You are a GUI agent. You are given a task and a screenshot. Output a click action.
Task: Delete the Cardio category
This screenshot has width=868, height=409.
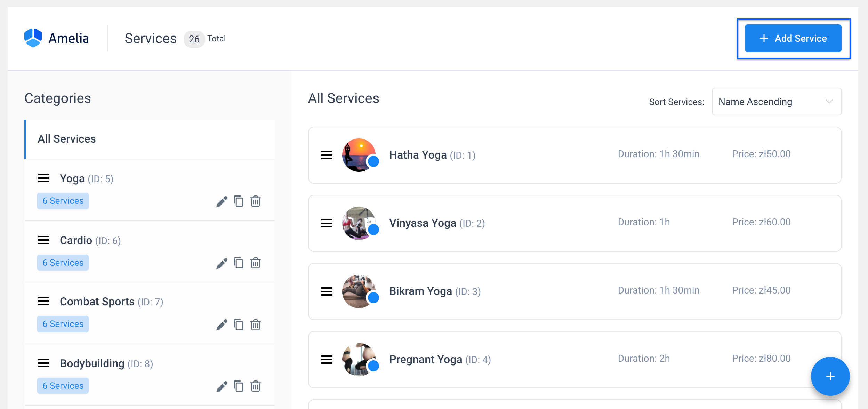(256, 263)
